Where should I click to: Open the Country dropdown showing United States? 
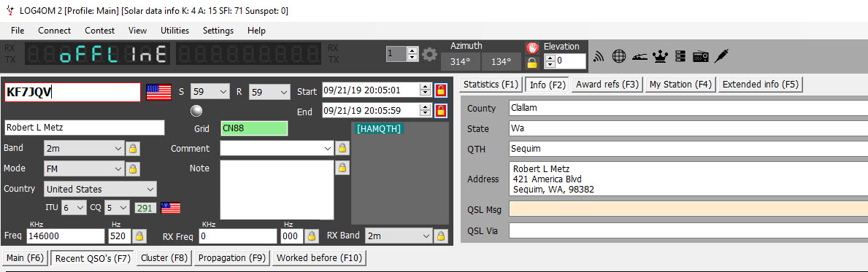point(100,189)
